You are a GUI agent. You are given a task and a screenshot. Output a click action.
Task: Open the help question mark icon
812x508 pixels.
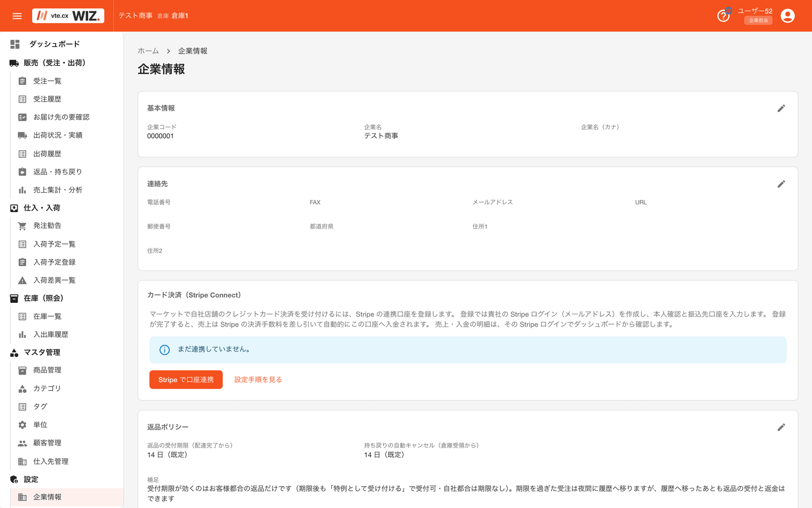point(723,16)
